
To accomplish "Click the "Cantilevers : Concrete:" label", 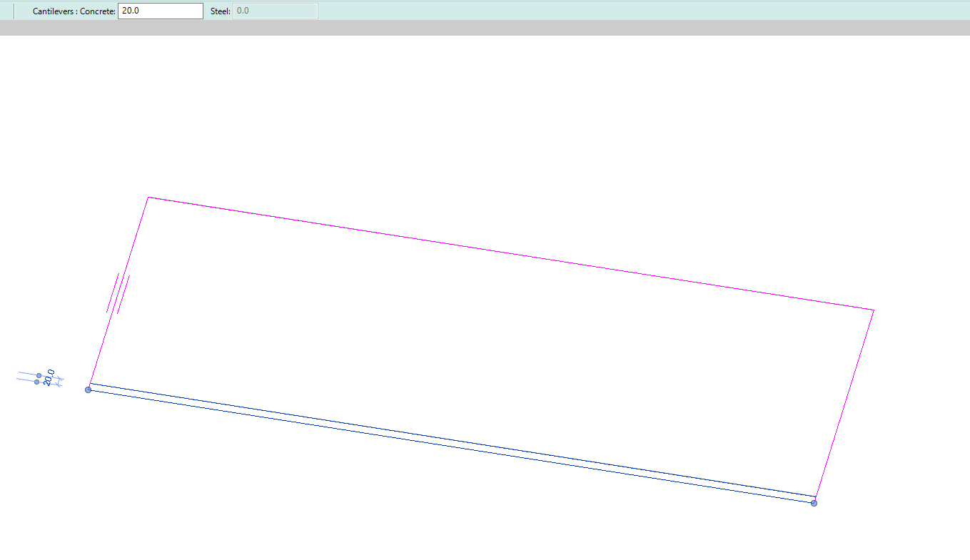I will (x=74, y=11).
